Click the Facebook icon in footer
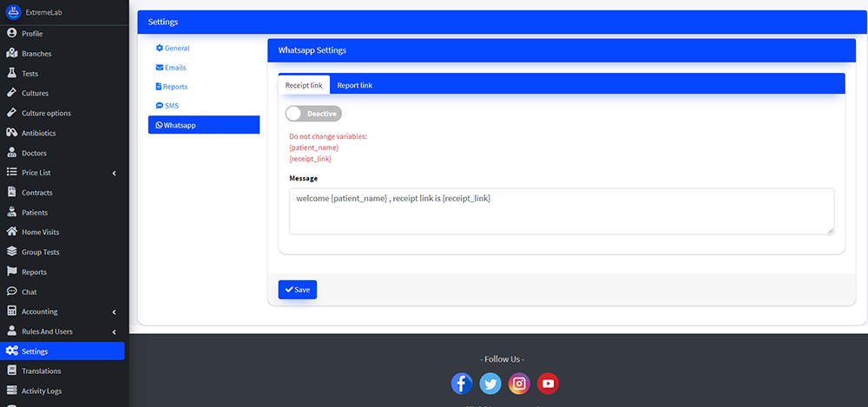Viewport: 868px width, 407px height. 462,383
